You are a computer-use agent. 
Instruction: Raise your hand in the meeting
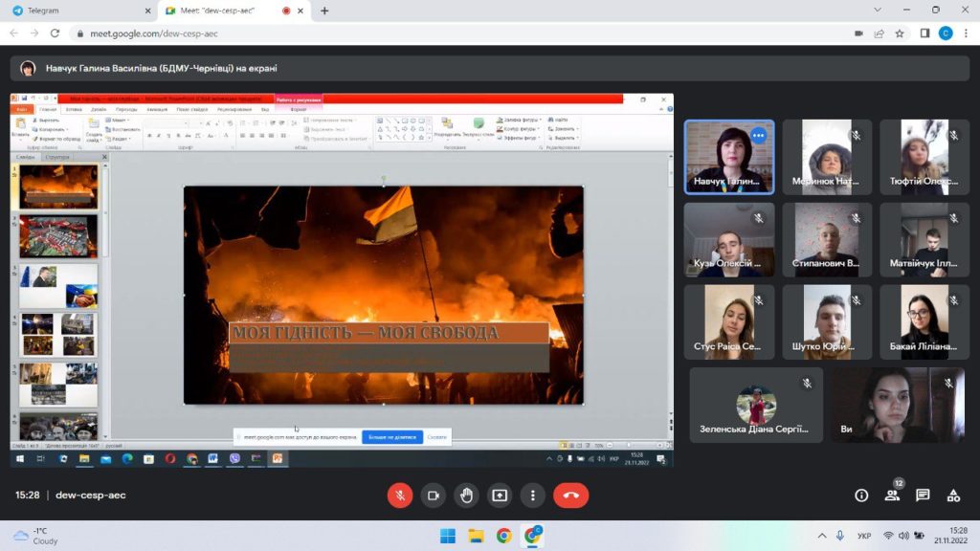coord(466,496)
